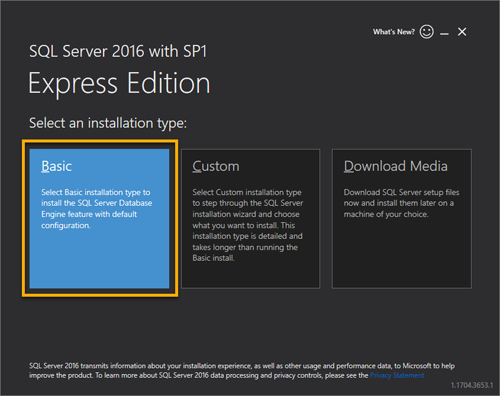Image resolution: width=500 pixels, height=396 pixels.
Task: Click 'Select an installation type:' label
Action: 108,123
